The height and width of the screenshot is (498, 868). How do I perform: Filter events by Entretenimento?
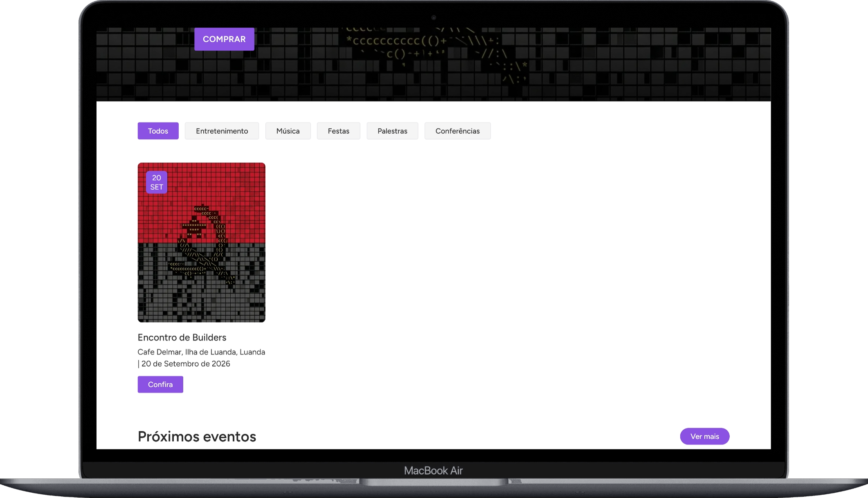coord(222,131)
